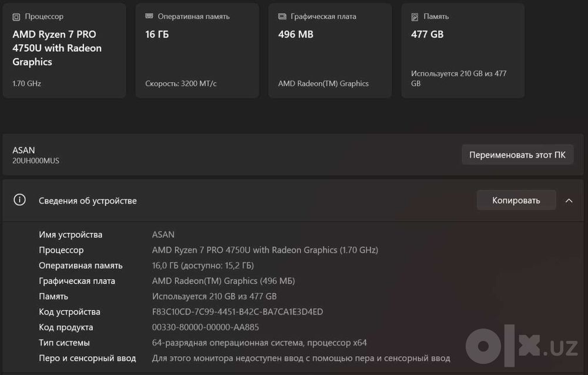Click the info circle icon beside device details
This screenshot has height=375, width=588.
[19, 200]
